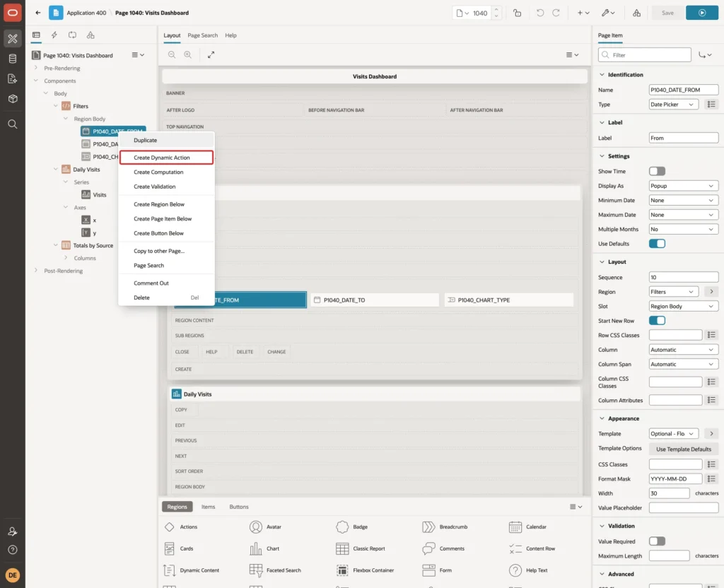Choose Create Dynamic Action from context menu

tap(166, 158)
